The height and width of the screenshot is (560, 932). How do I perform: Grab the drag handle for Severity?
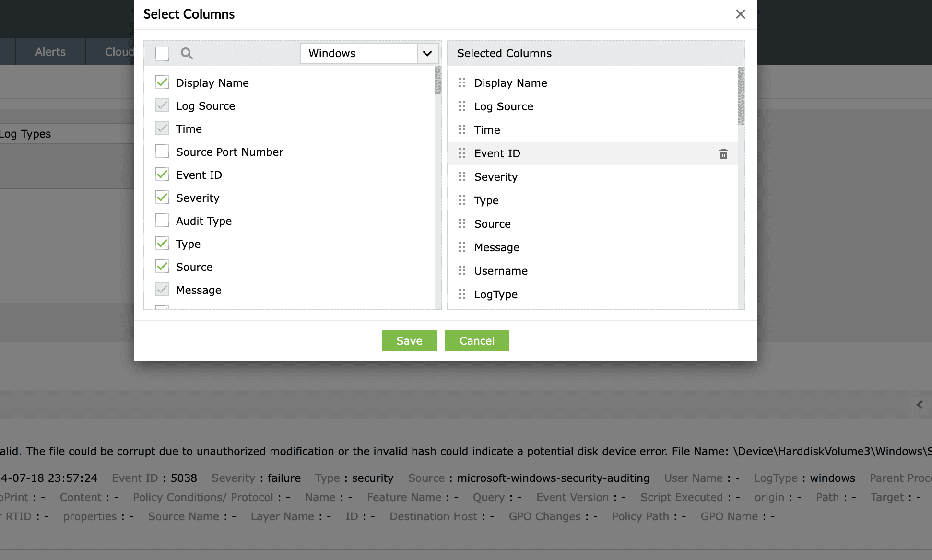coord(462,177)
